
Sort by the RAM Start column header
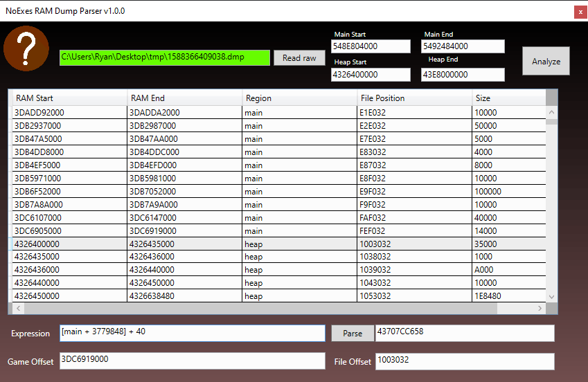click(69, 98)
